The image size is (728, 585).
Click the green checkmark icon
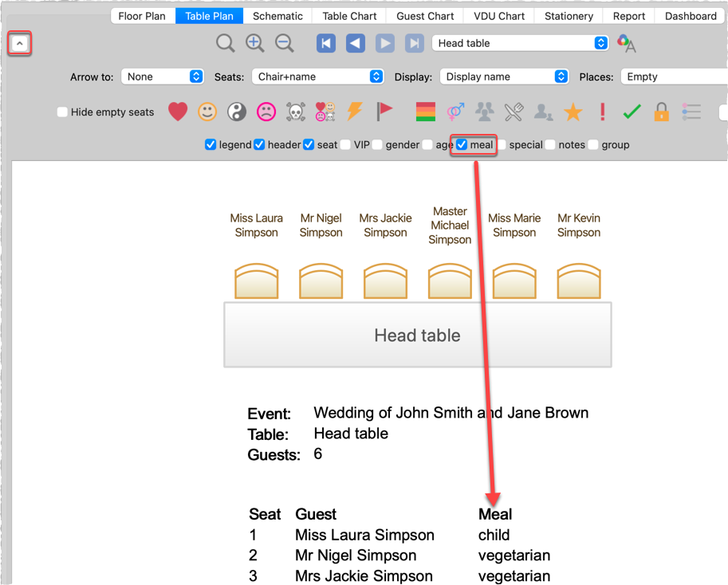632,112
